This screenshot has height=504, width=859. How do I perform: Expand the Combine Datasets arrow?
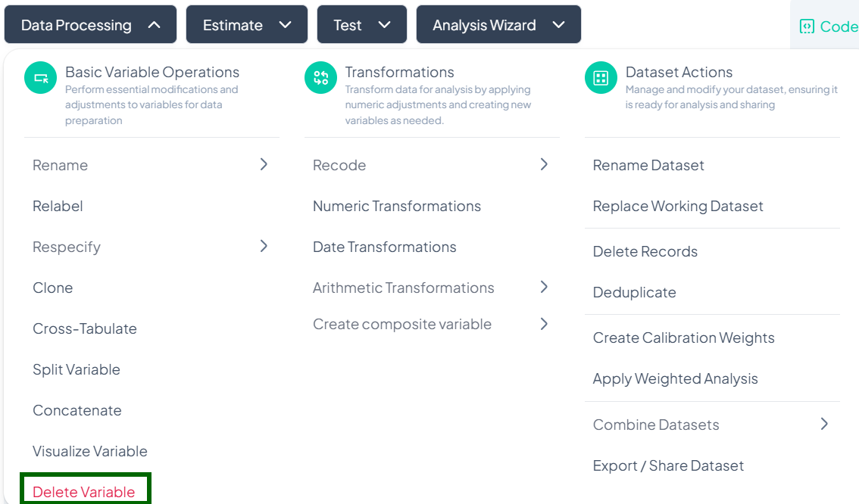(x=824, y=424)
